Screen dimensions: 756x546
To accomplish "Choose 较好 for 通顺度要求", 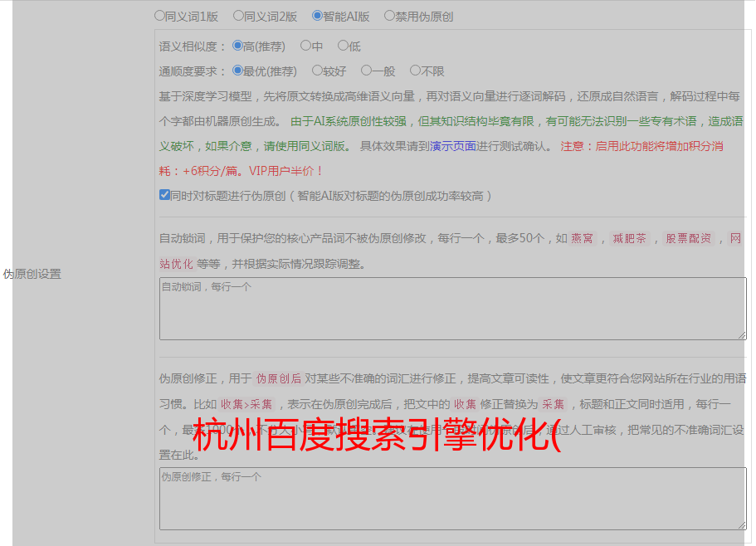I will point(317,71).
